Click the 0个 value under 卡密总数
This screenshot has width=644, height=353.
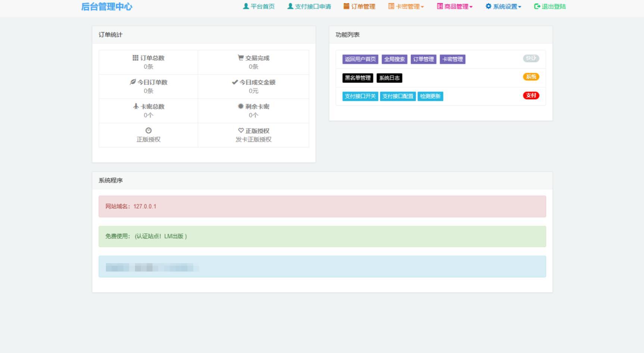coord(149,115)
